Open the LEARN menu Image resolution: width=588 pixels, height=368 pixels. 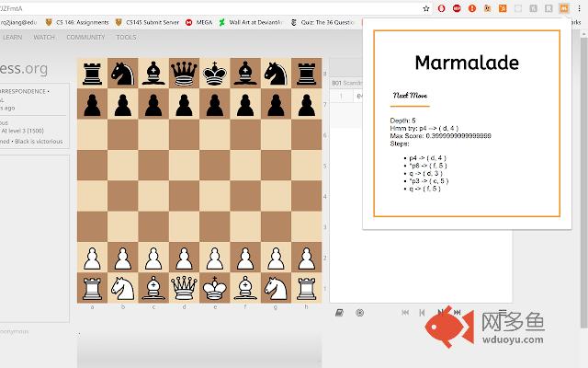12,37
